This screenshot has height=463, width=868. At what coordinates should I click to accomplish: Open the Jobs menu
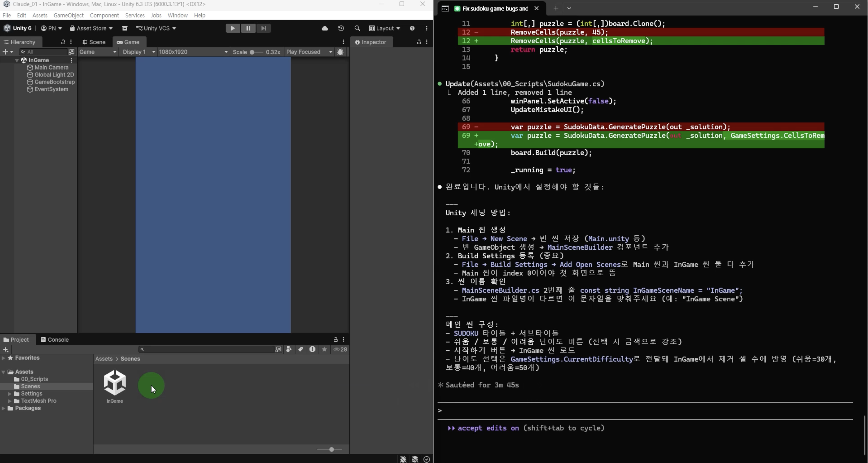(156, 15)
